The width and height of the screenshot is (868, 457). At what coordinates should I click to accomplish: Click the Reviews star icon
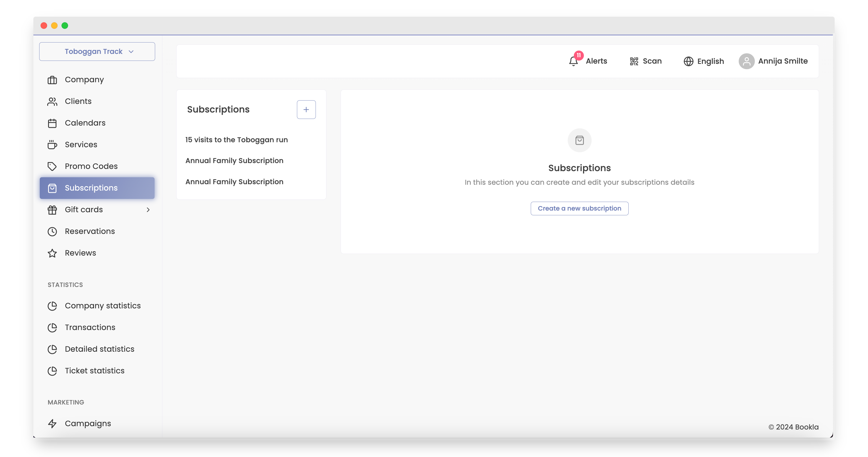52,253
